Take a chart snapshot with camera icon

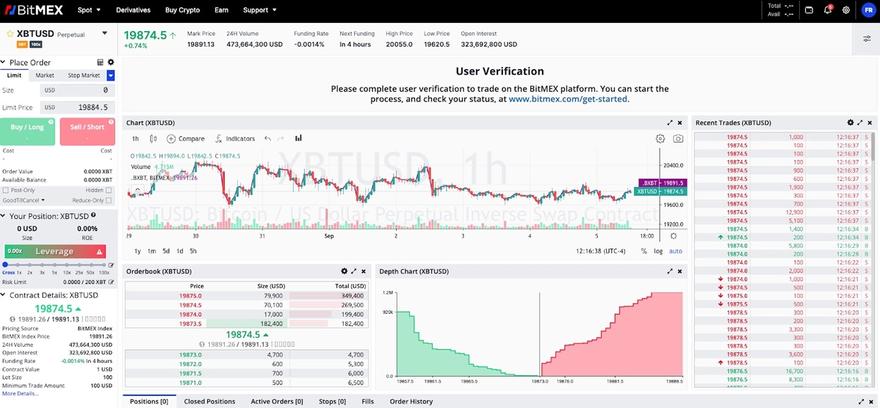(678, 139)
